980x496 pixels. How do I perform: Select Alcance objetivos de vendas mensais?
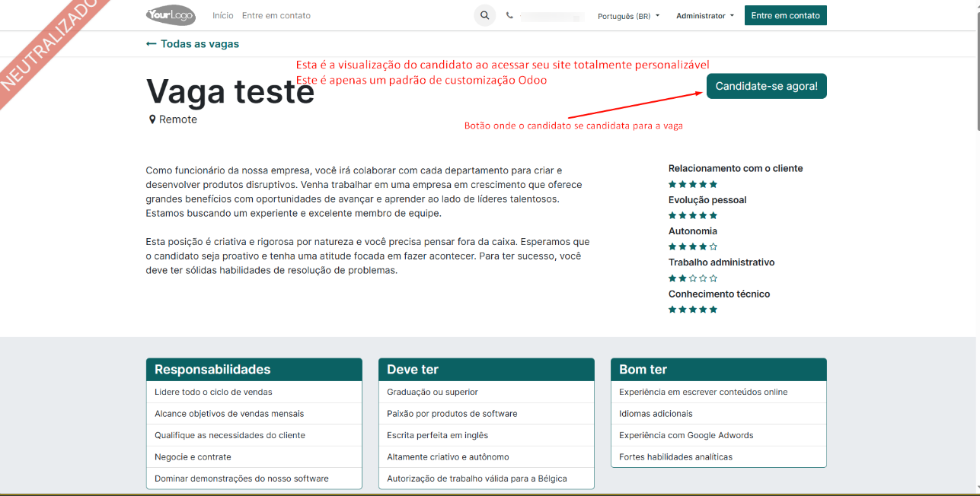(254, 414)
